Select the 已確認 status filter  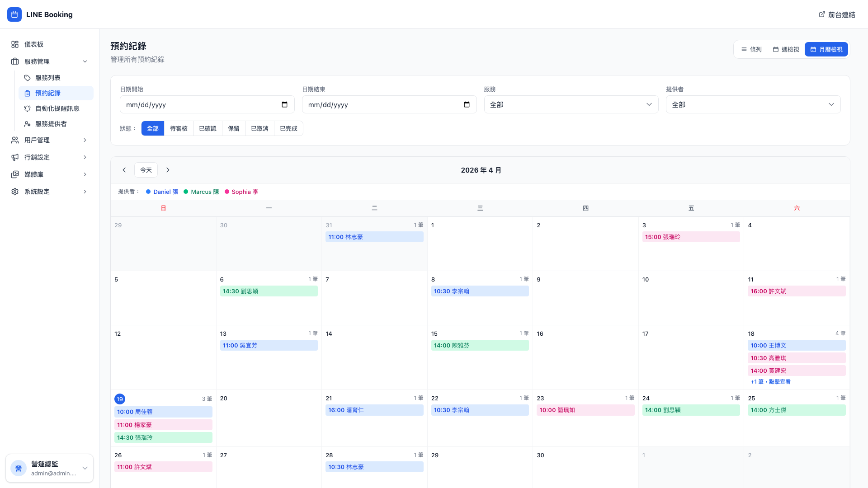click(208, 128)
